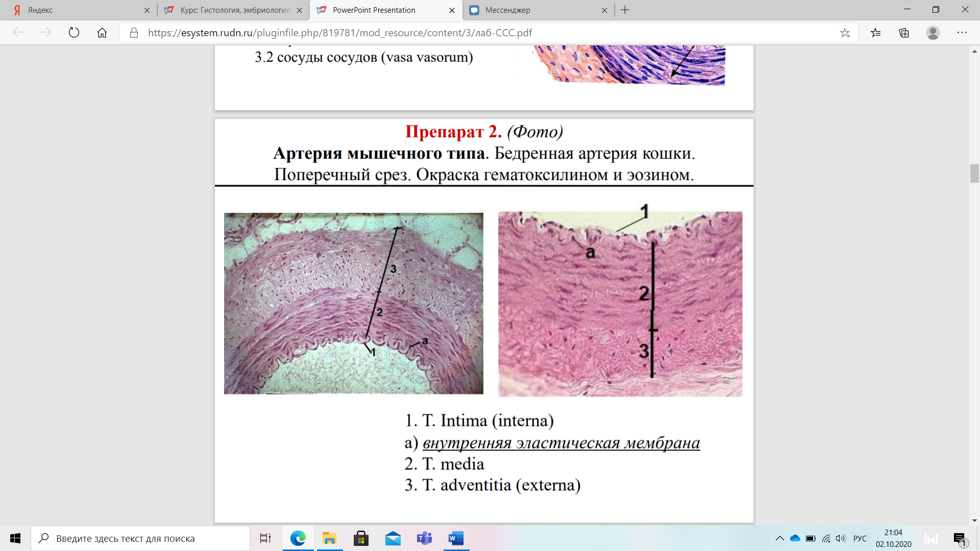This screenshot has height=551, width=980.
Task: Click the Windows taskbar search box
Action: pos(140,538)
